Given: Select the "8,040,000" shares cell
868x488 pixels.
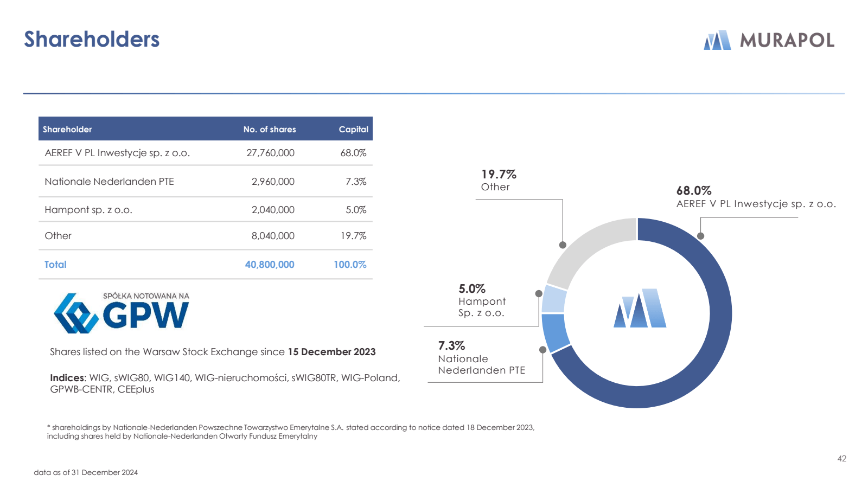Looking at the screenshot, I should point(273,236).
